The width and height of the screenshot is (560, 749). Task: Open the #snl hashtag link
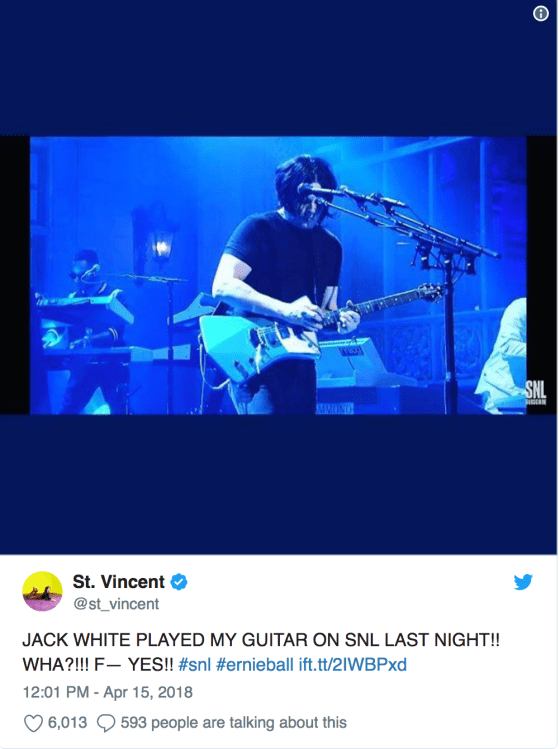(x=194, y=665)
